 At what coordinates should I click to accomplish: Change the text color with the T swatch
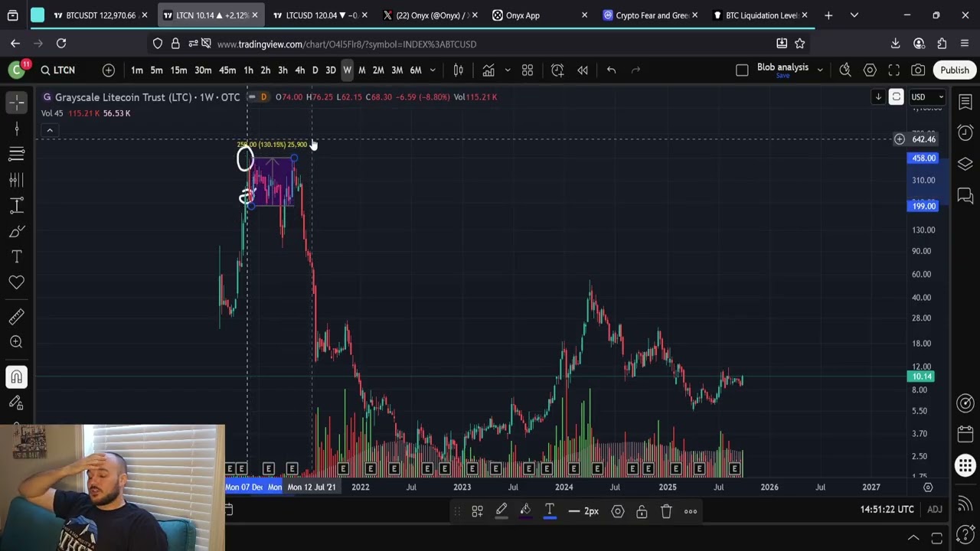[549, 511]
